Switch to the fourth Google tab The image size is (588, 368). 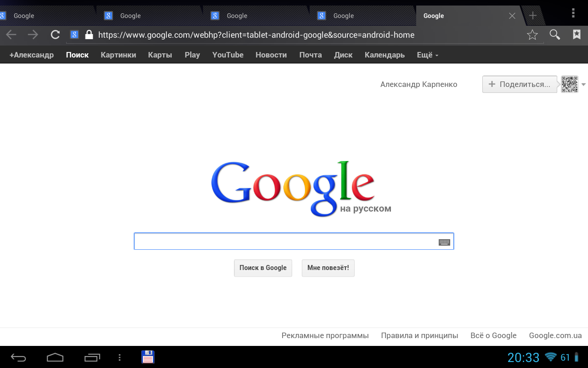[362, 16]
